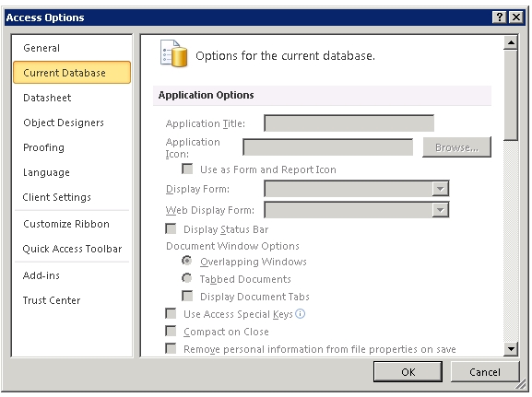Select Add-ins category
532x397 pixels.
tap(72, 275)
